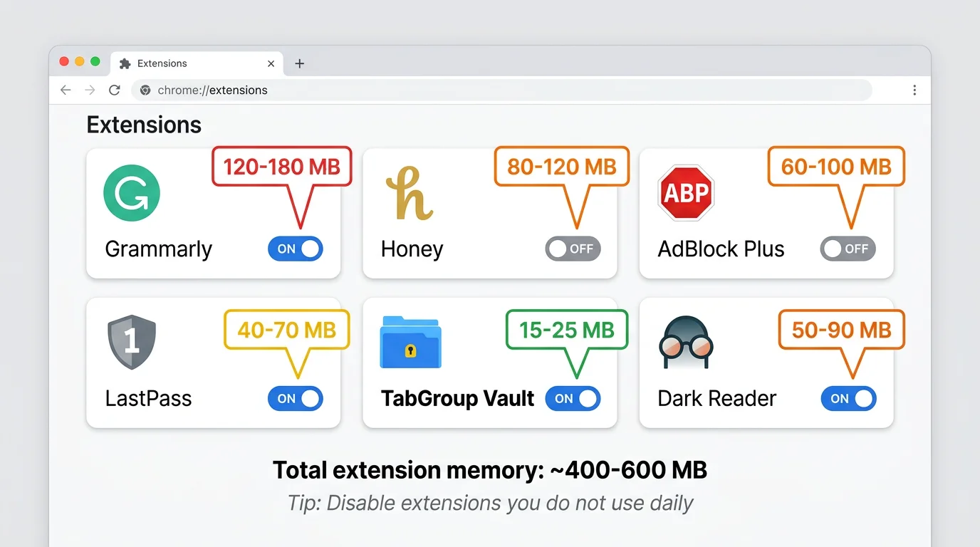Click the Honey extension icon
Image resolution: width=980 pixels, height=547 pixels.
click(x=409, y=192)
